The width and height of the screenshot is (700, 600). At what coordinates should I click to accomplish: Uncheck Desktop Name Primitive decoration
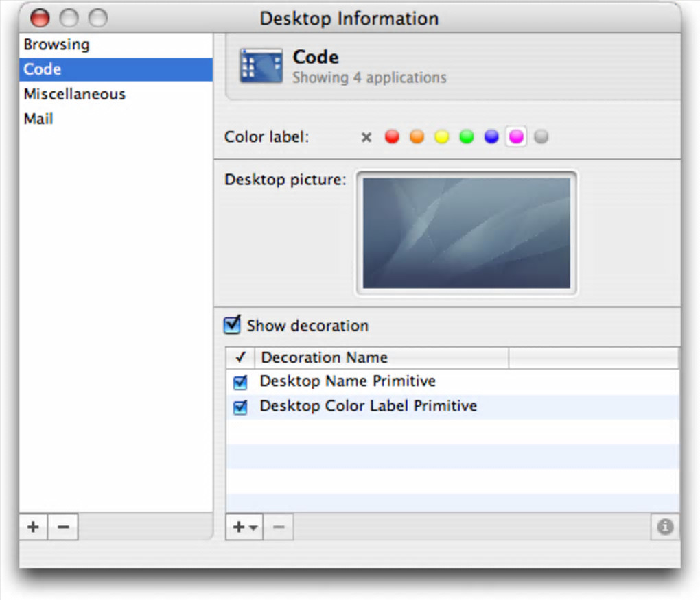click(x=240, y=383)
